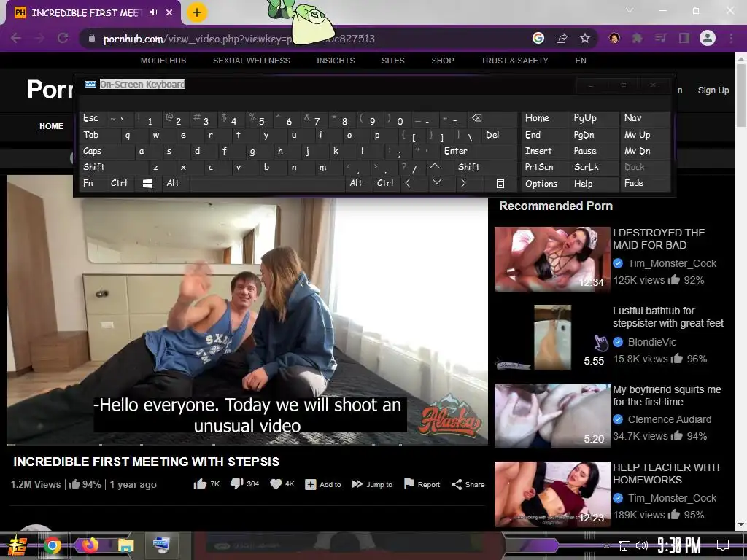Open Chrome side panel icon
The width and height of the screenshot is (747, 560).
[x=684, y=38]
